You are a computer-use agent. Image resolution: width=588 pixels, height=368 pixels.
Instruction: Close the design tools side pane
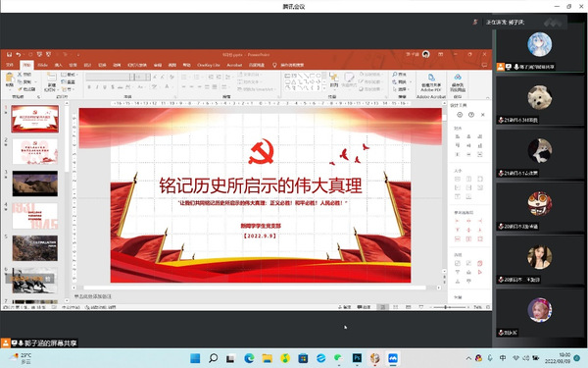(x=482, y=115)
